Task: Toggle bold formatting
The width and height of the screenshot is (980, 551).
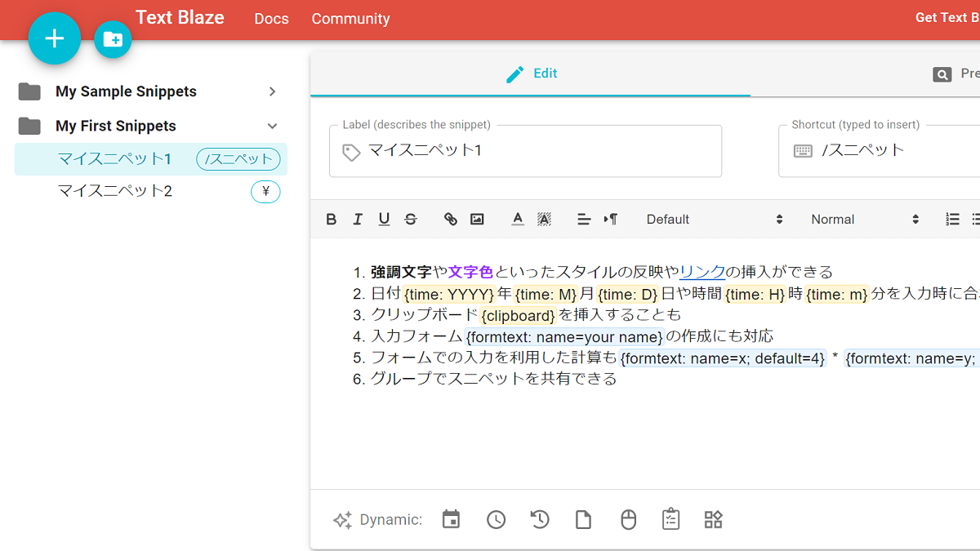Action: [331, 219]
